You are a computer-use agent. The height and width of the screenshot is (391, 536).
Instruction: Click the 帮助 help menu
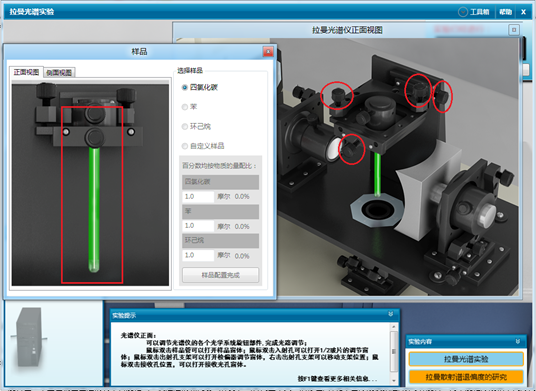(505, 12)
